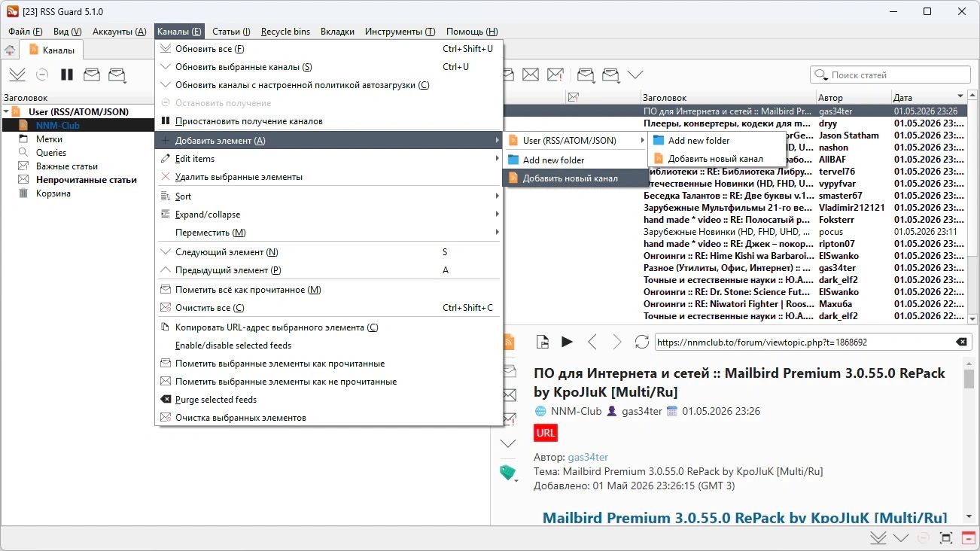Click the red URL badge in article
Image resolution: width=980 pixels, height=551 pixels.
[546, 433]
